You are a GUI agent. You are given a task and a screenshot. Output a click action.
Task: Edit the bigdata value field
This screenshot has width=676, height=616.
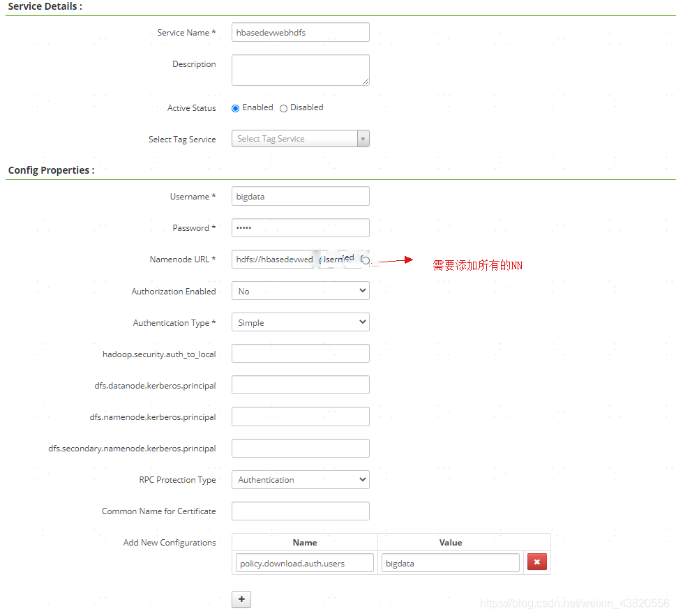pyautogui.click(x=450, y=562)
